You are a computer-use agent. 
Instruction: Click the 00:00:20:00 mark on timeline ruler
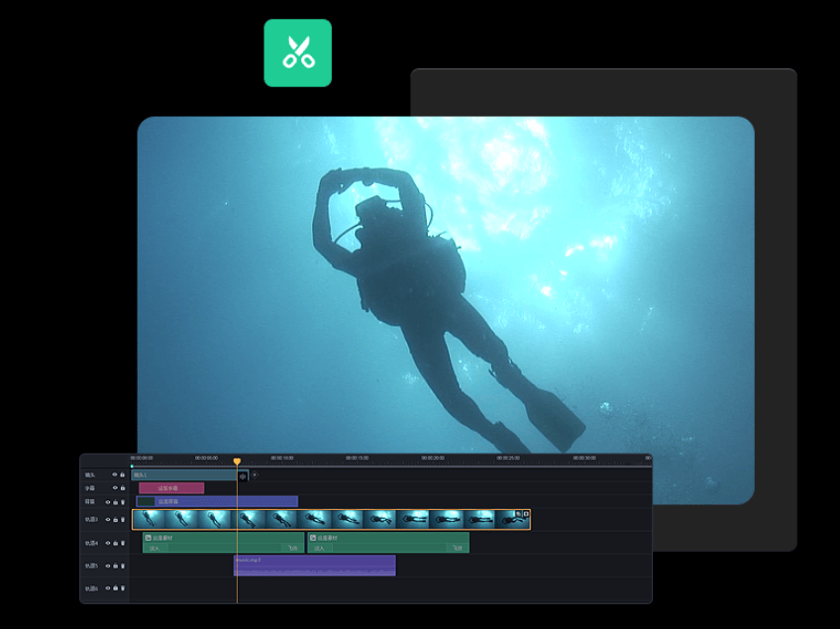(433, 459)
